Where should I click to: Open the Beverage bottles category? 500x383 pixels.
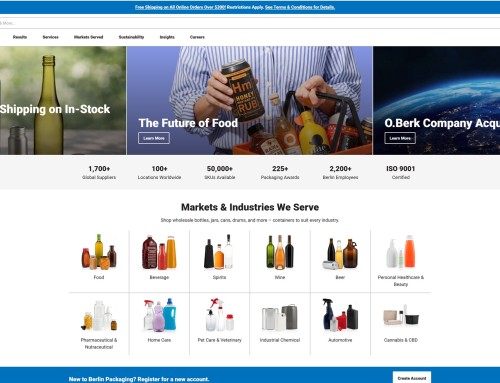coord(159,252)
